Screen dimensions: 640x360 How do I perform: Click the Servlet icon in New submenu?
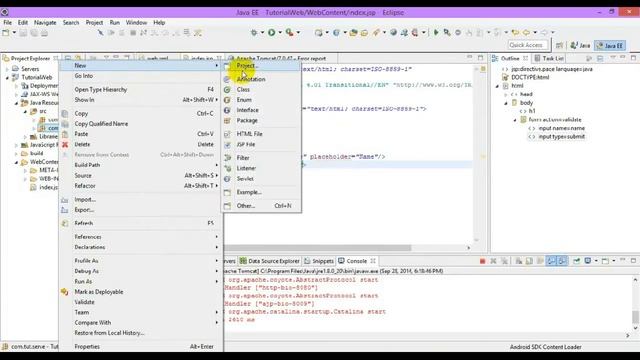pyautogui.click(x=227, y=179)
